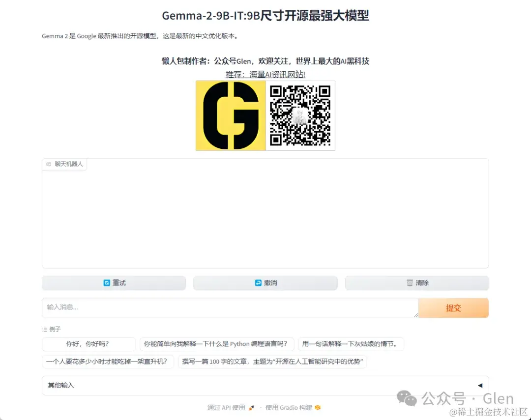The height and width of the screenshot is (420, 531).
Task: Select the example 你好，你好吗？
Action: click(88, 344)
